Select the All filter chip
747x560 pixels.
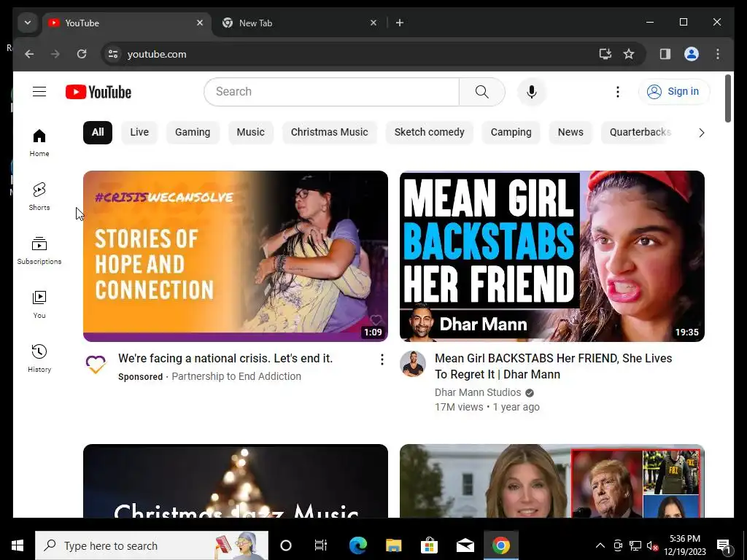pos(98,133)
